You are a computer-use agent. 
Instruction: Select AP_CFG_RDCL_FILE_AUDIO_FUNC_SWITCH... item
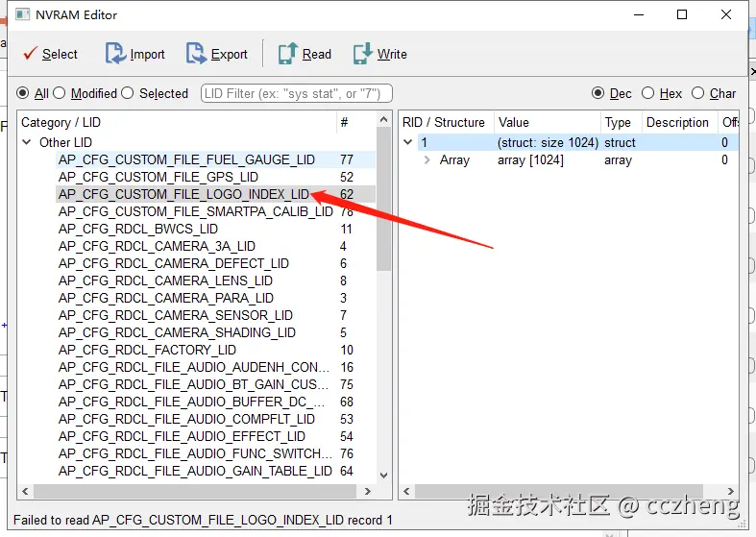(195, 454)
